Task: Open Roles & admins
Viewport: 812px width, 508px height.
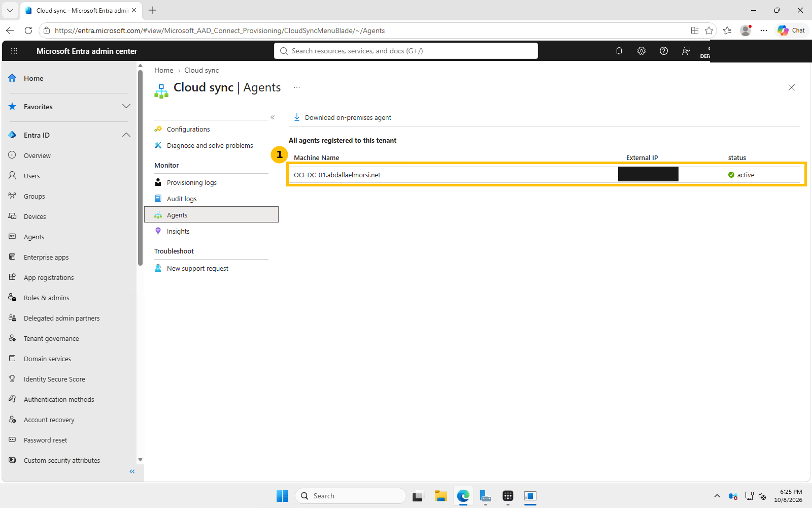Action: pyautogui.click(x=46, y=298)
